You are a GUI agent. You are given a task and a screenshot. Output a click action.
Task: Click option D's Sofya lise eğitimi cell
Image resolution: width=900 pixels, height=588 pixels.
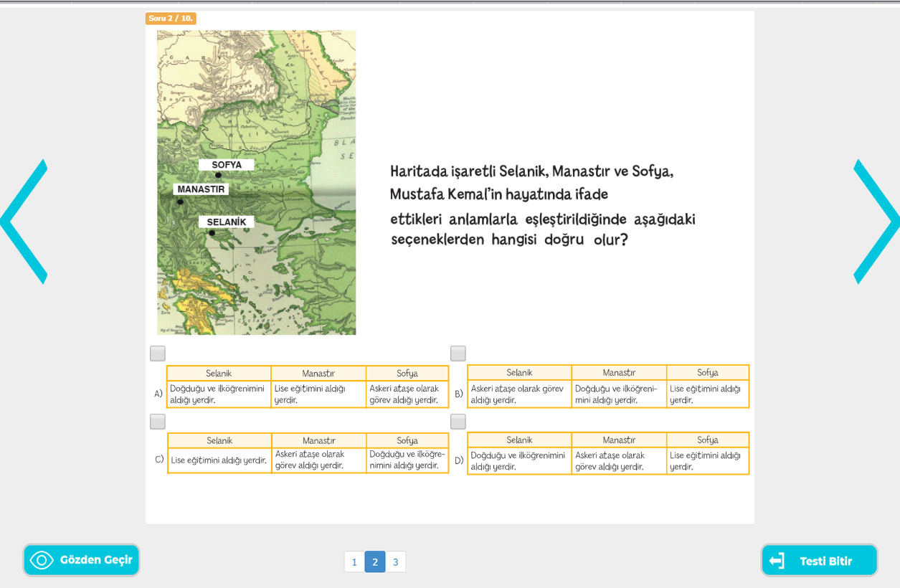[708, 461]
